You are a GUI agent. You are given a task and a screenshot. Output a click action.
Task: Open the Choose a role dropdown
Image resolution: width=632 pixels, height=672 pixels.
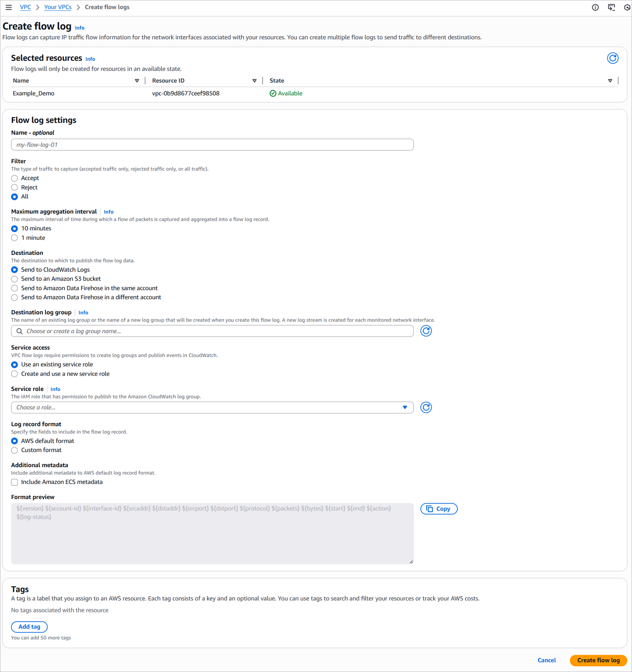212,408
